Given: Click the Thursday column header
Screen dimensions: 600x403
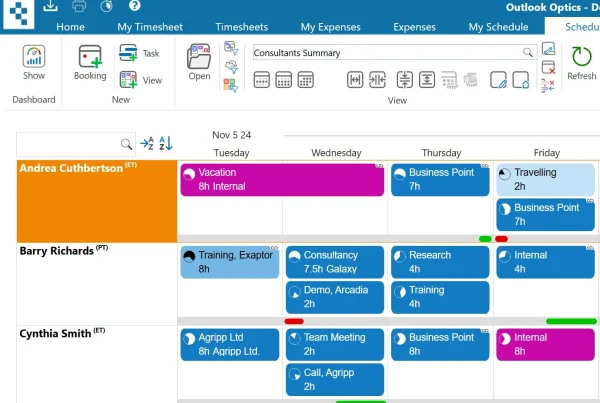Looking at the screenshot, I should (442, 153).
